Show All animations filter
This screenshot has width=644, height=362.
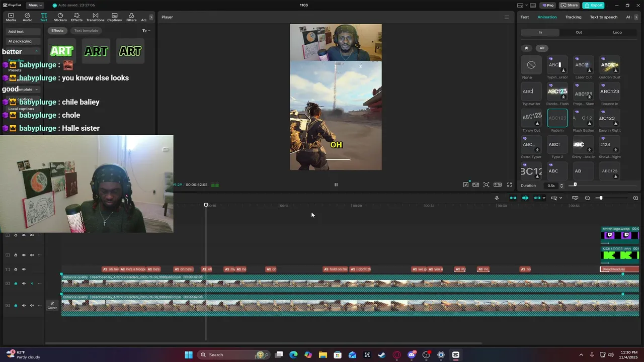click(542, 48)
